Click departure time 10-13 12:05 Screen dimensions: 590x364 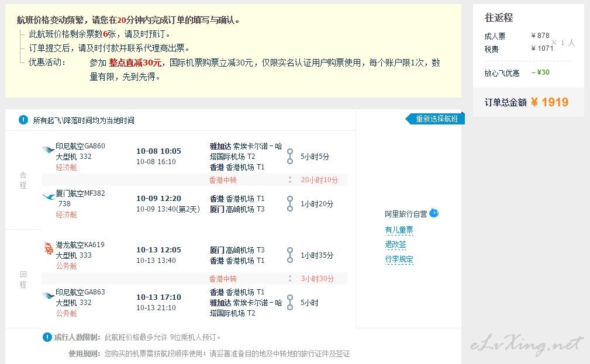click(159, 249)
